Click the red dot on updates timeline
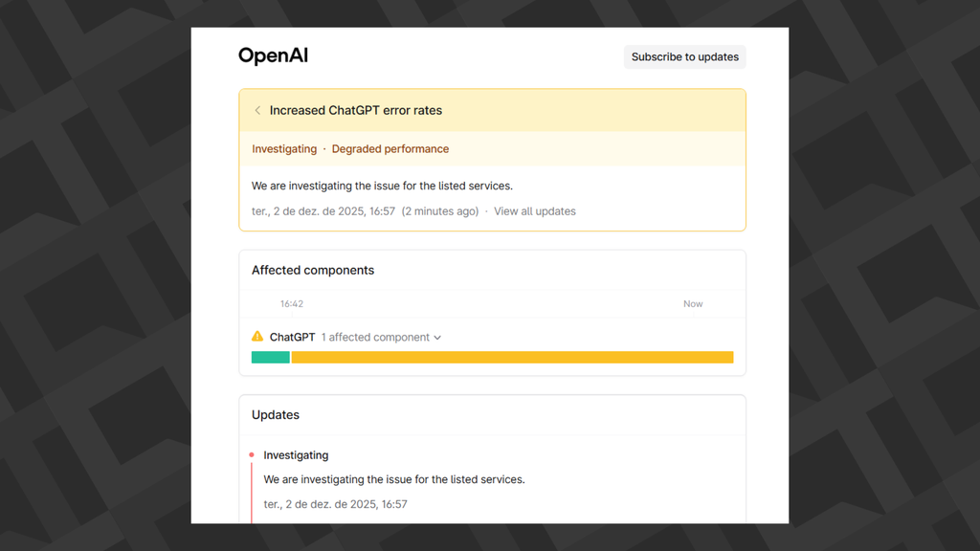 [252, 455]
